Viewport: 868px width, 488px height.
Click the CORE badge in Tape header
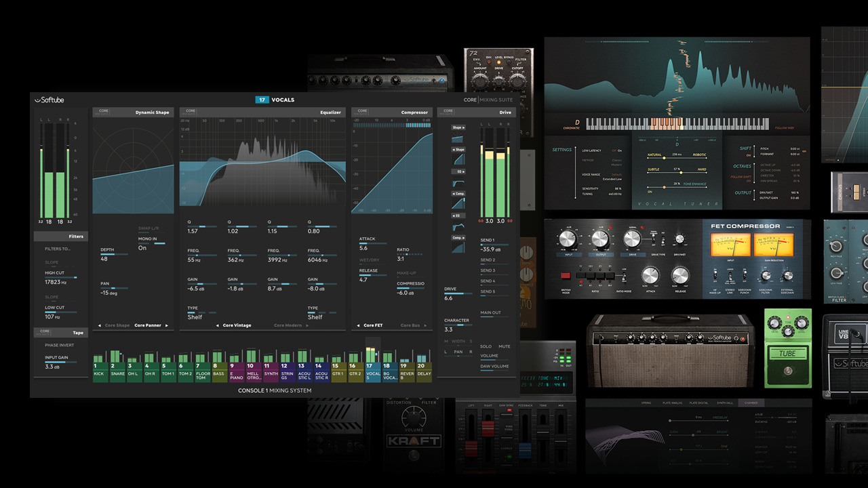[x=44, y=332]
